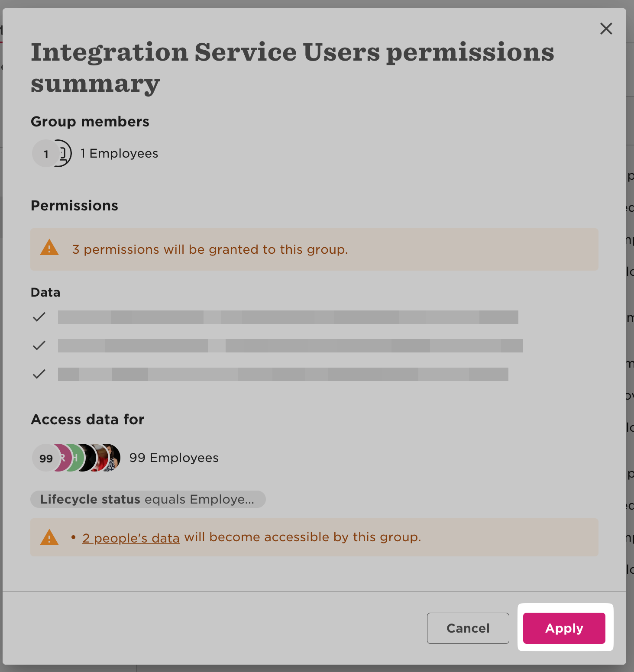Select the Lifecycle status filter chip
Screen dimensions: 634x672
coord(148,499)
